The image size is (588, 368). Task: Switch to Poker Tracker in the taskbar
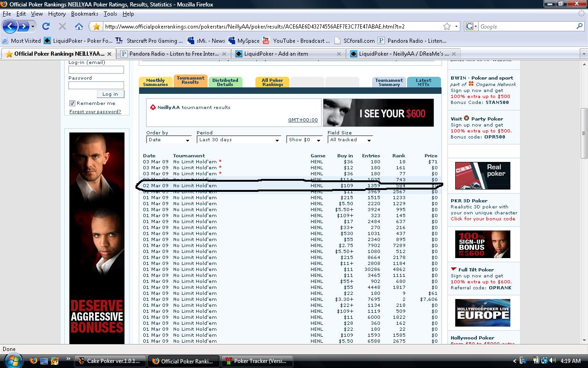[256, 361]
